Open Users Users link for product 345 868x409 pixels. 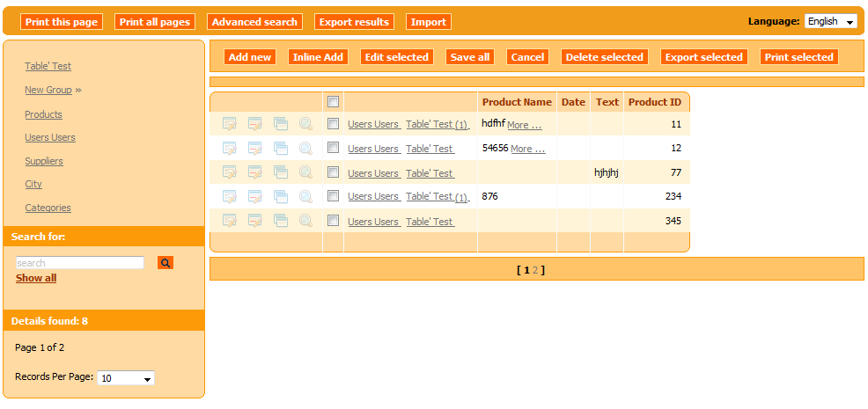373,222
